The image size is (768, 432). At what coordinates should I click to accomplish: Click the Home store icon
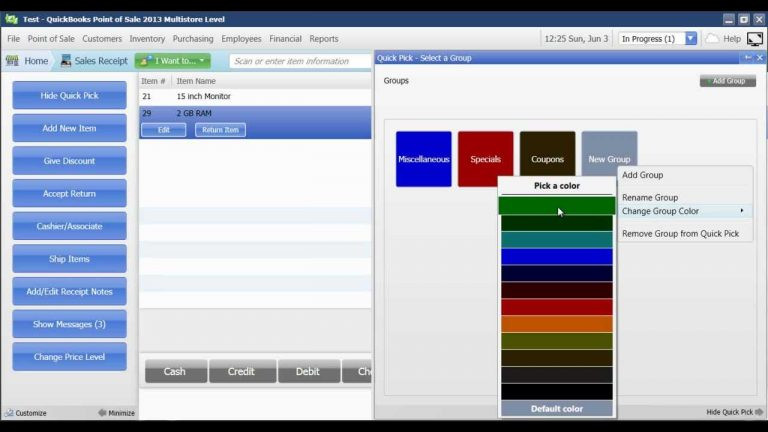[12, 61]
